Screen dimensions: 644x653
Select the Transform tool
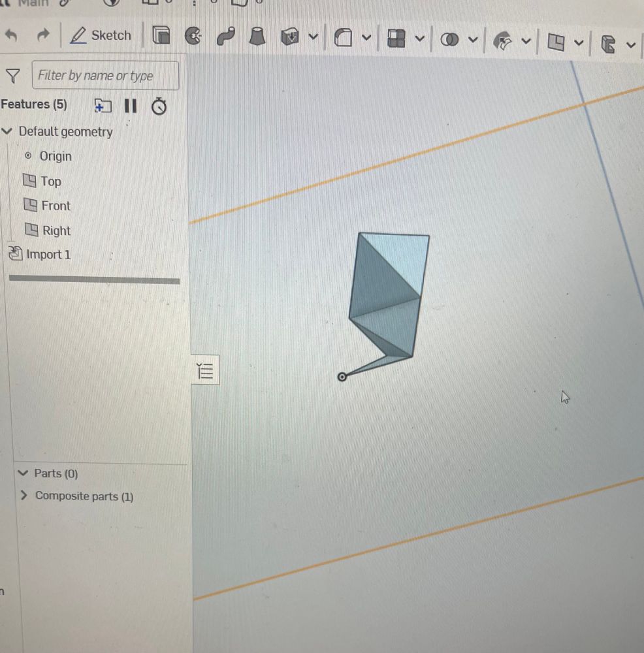coord(504,40)
